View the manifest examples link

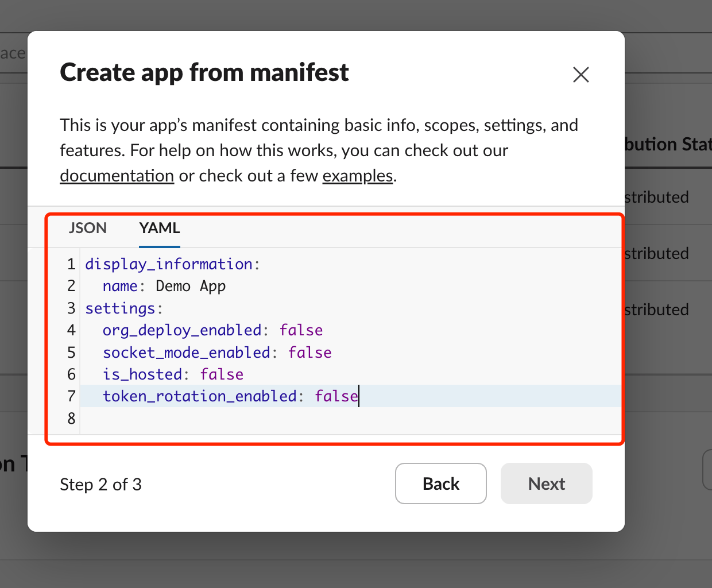tap(357, 176)
